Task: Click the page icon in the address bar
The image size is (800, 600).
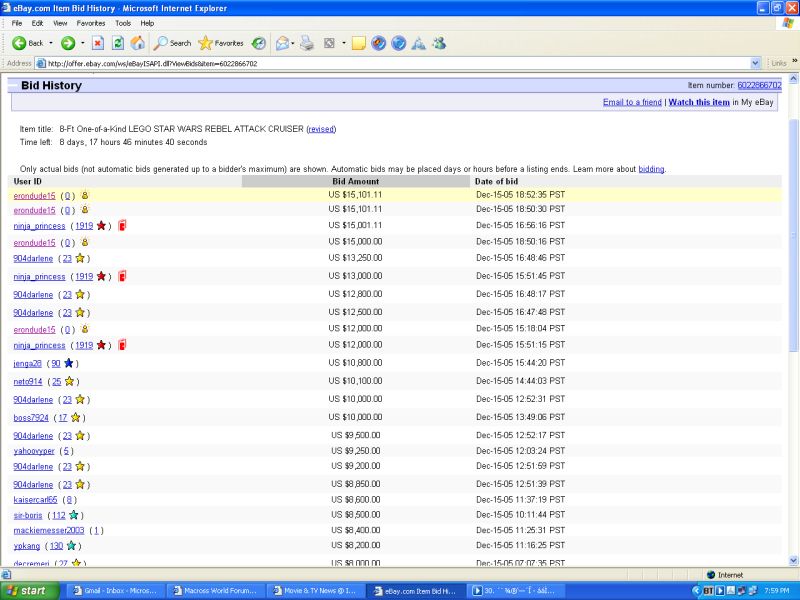Action: pyautogui.click(x=40, y=63)
